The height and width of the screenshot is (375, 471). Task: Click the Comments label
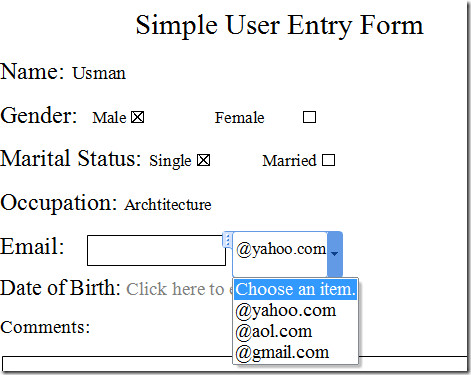45,327
